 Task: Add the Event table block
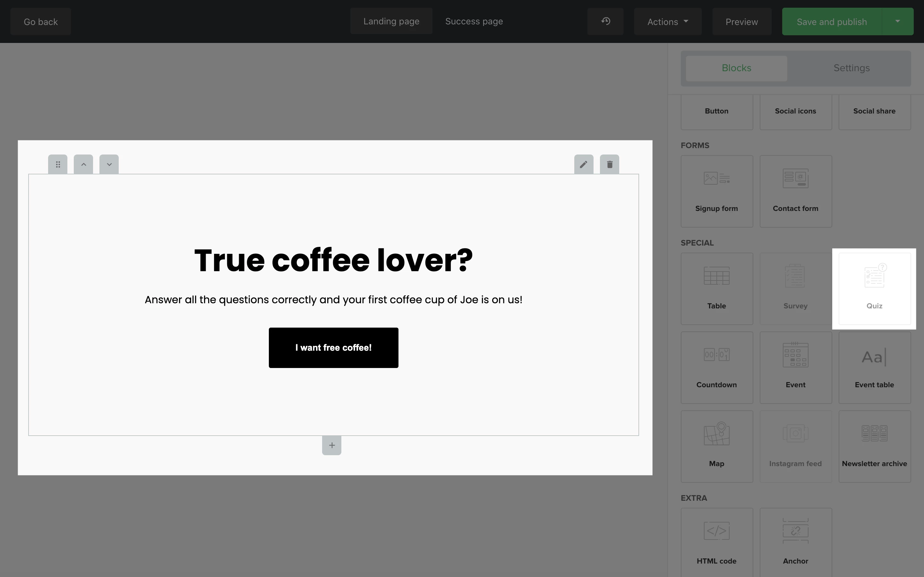point(874,367)
